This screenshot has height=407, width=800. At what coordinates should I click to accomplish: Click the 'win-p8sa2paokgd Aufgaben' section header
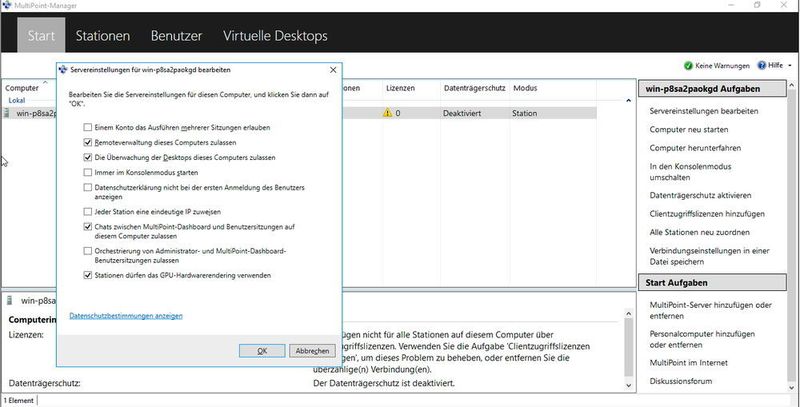(712, 89)
